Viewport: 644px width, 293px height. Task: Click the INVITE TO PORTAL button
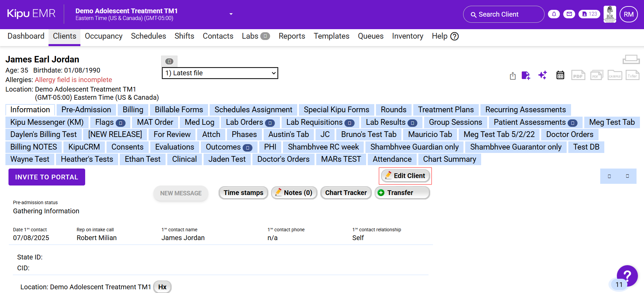(47, 177)
